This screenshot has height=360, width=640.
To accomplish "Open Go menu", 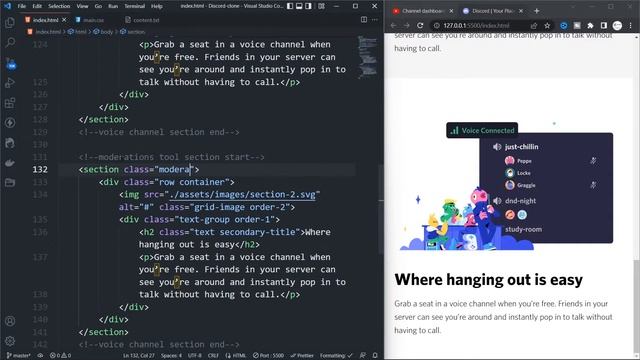I will click(98, 6).
